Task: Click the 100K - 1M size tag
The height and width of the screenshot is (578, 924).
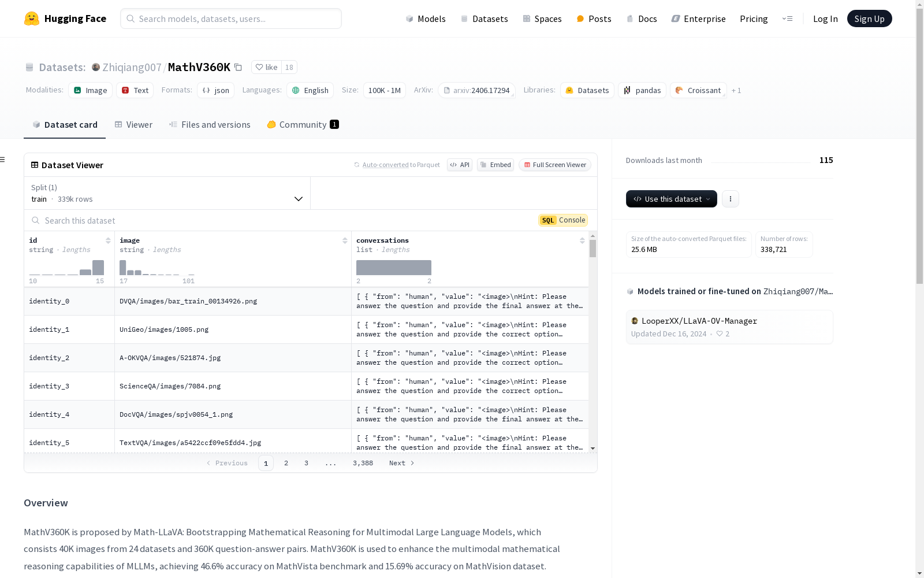Action: click(x=385, y=90)
